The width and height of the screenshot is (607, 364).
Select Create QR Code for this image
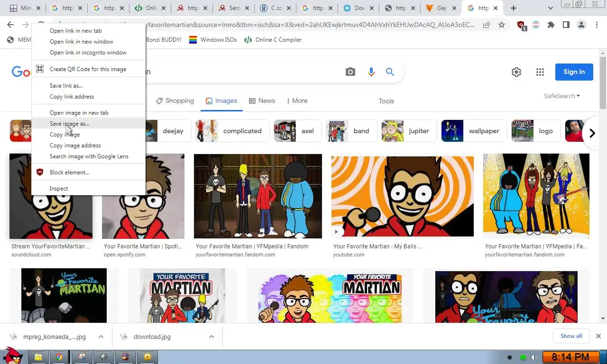tap(88, 69)
